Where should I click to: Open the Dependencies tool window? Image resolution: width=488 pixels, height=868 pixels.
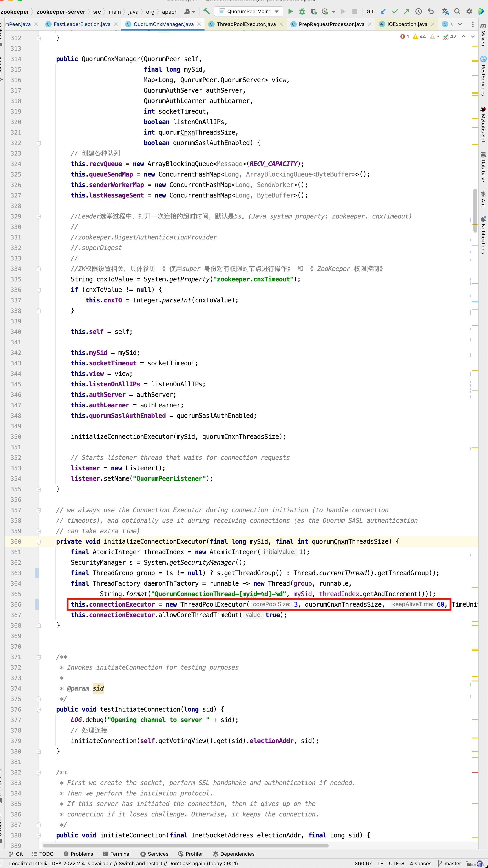pos(234,854)
